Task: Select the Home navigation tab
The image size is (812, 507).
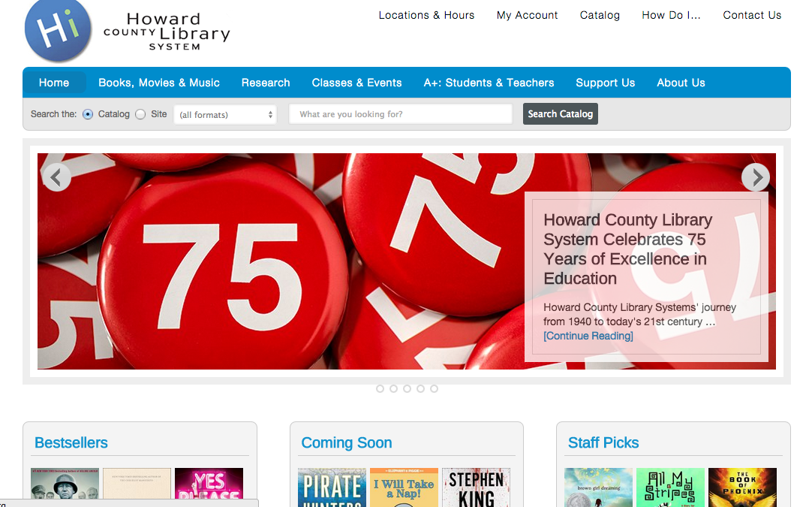Action: [53, 83]
